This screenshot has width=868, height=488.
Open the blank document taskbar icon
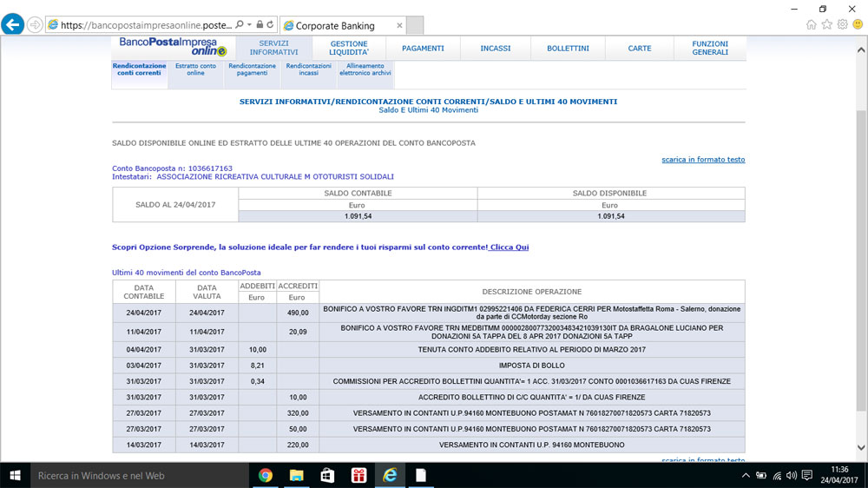[421, 475]
